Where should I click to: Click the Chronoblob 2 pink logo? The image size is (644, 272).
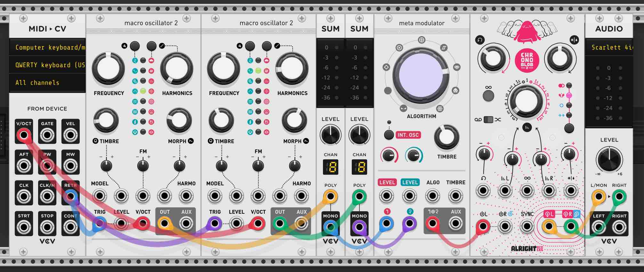point(527,60)
